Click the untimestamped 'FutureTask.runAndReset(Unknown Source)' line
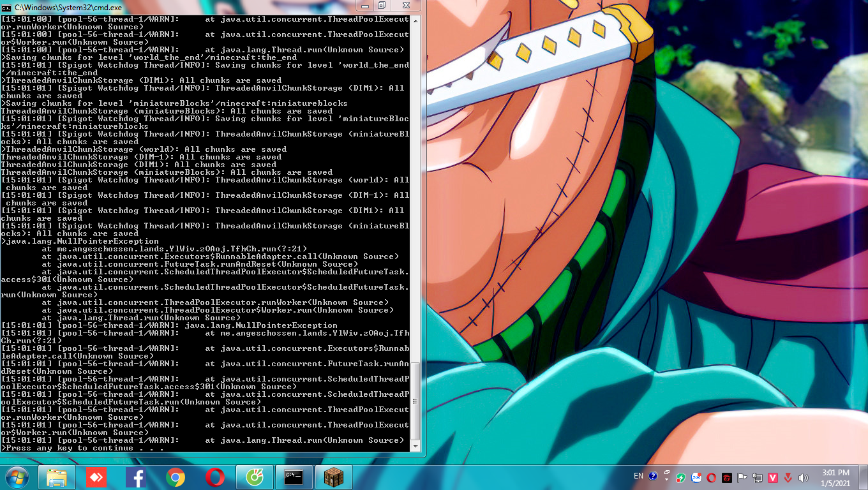This screenshot has height=490, width=868. (x=200, y=264)
